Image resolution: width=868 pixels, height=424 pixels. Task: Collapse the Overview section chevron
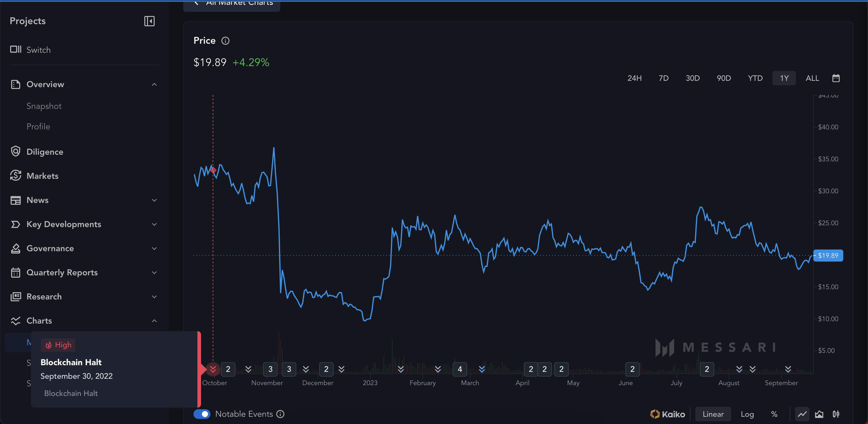pos(154,84)
